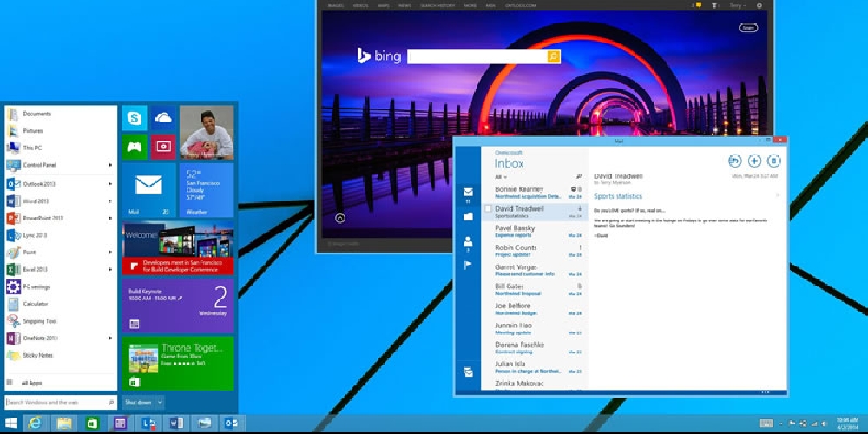Screen dimensions: 868x434
Task: Open Lync from the taskbar
Action: [148, 424]
